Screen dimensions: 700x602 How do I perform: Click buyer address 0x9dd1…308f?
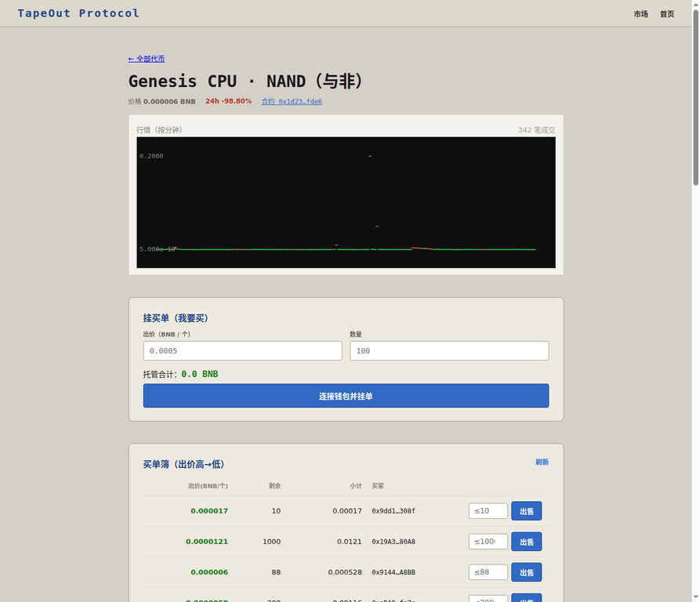[394, 511]
